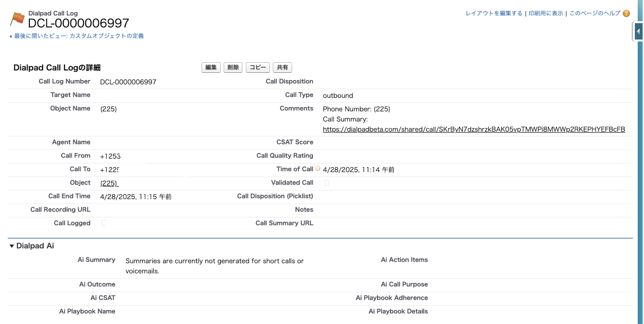
Task: Click the Dialpad Call Log flag icon
Action: (x=17, y=19)
